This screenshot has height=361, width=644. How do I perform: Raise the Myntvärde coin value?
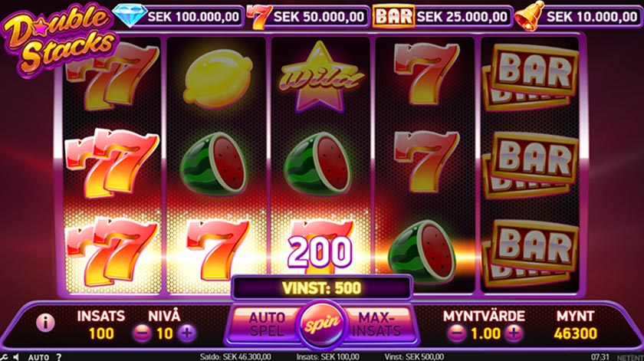(x=514, y=333)
